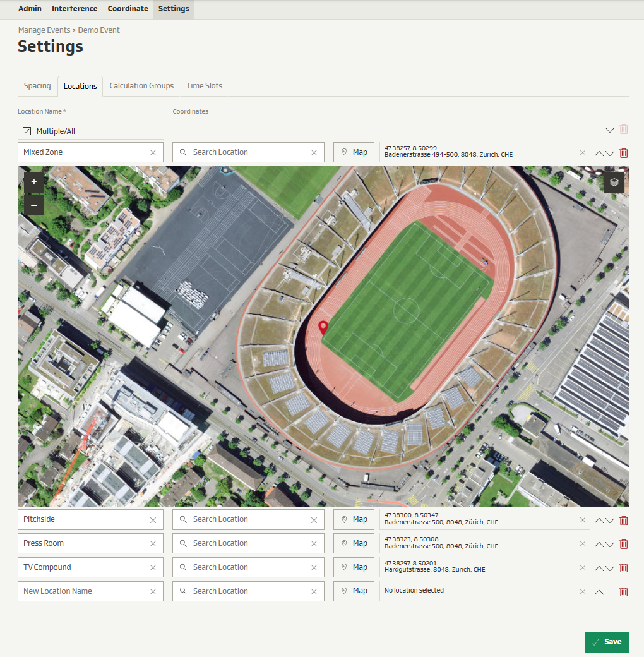Clear the Pitchside location name
Screen dimensions: 644x657
coord(153,521)
